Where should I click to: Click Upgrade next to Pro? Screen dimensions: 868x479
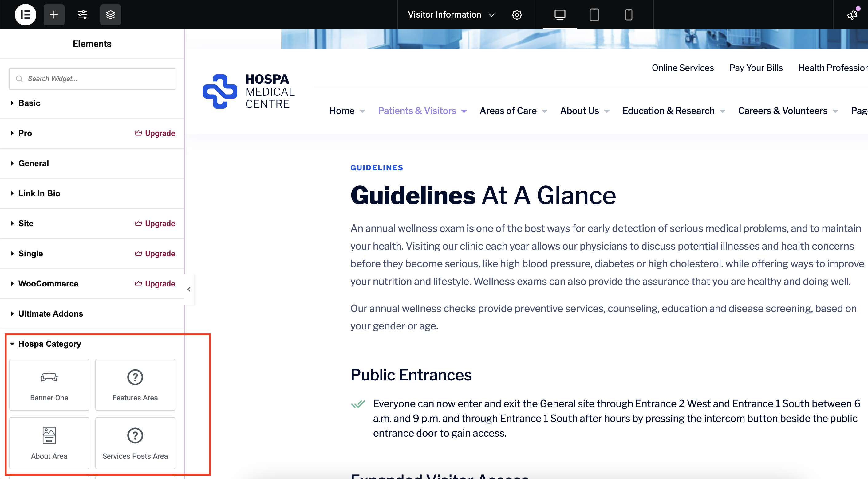click(155, 133)
